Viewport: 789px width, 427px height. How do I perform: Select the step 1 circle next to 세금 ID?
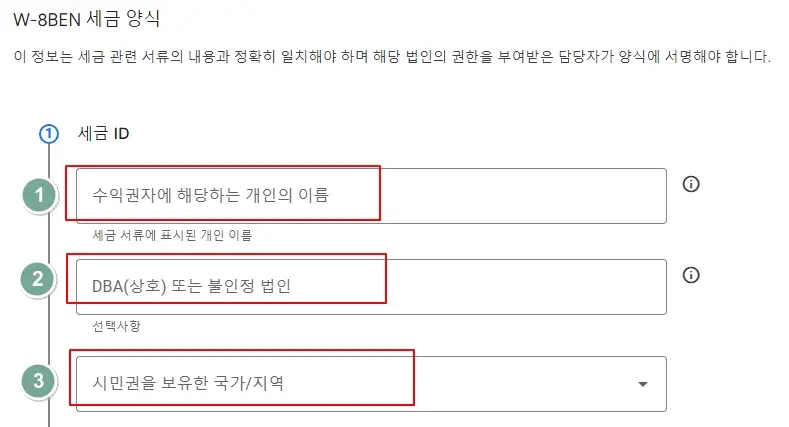tap(49, 134)
